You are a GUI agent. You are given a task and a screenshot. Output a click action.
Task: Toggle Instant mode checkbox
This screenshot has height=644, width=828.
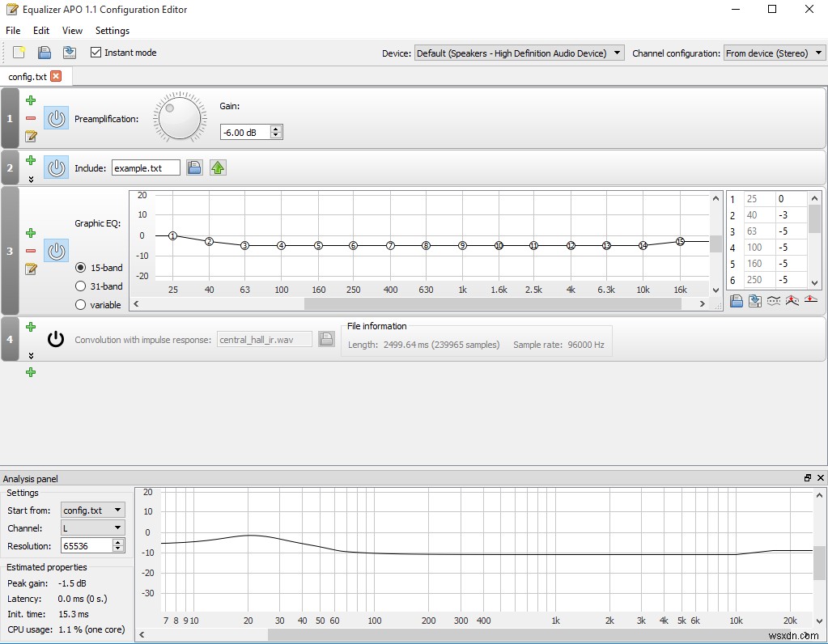click(x=96, y=53)
